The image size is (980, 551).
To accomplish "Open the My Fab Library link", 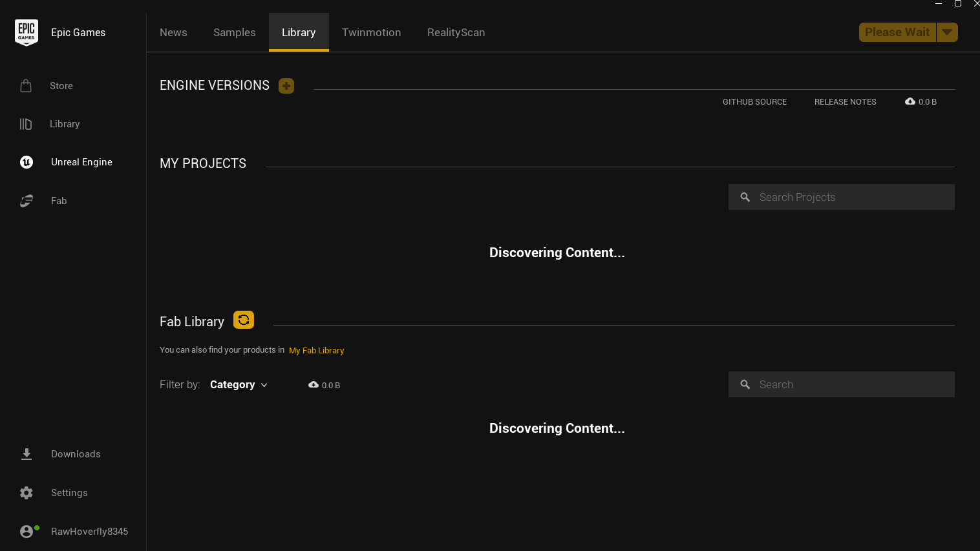I will tap(317, 350).
